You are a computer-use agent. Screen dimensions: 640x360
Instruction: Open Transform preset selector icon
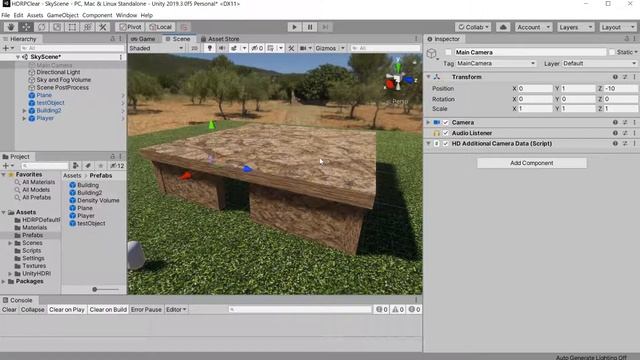coord(625,77)
